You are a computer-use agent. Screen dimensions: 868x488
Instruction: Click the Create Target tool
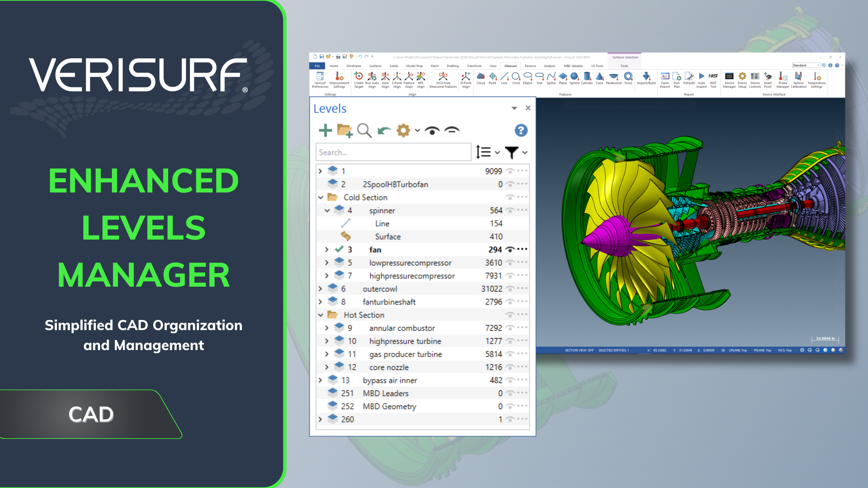359,80
